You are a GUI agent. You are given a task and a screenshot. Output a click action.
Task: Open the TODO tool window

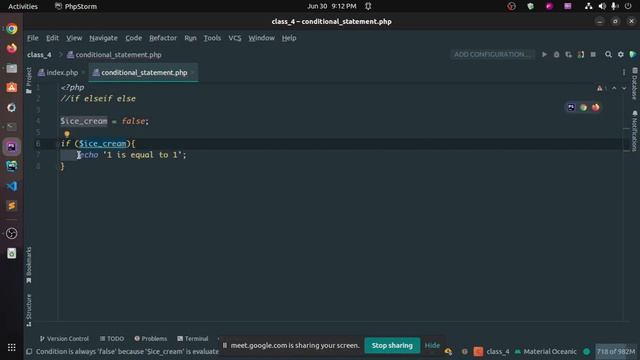(112, 339)
